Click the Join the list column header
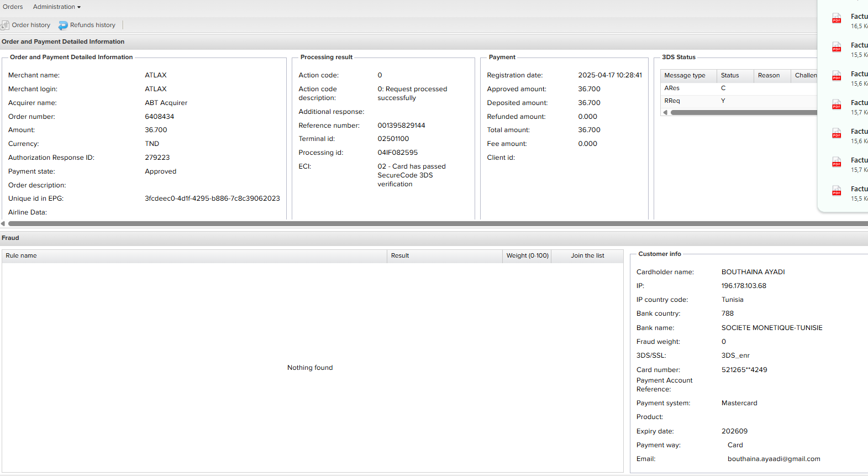 (x=587, y=256)
